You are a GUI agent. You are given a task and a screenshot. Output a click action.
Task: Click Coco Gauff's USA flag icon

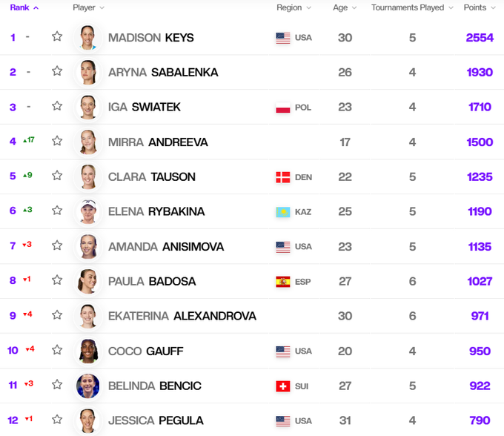pos(282,351)
